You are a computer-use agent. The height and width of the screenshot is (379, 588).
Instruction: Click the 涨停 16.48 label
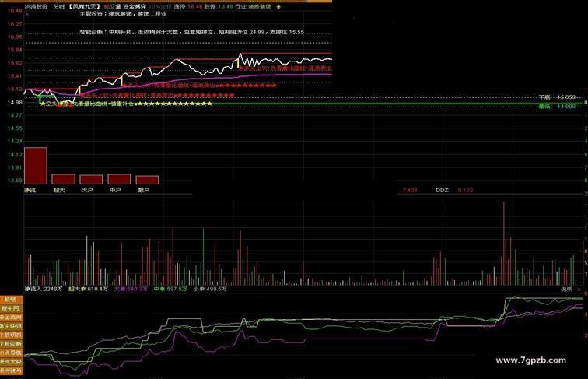click(x=188, y=7)
